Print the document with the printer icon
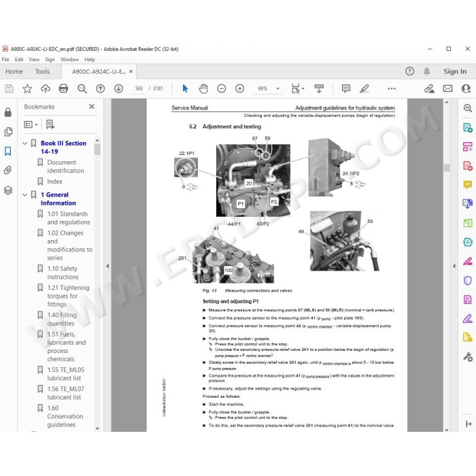 [x=63, y=88]
